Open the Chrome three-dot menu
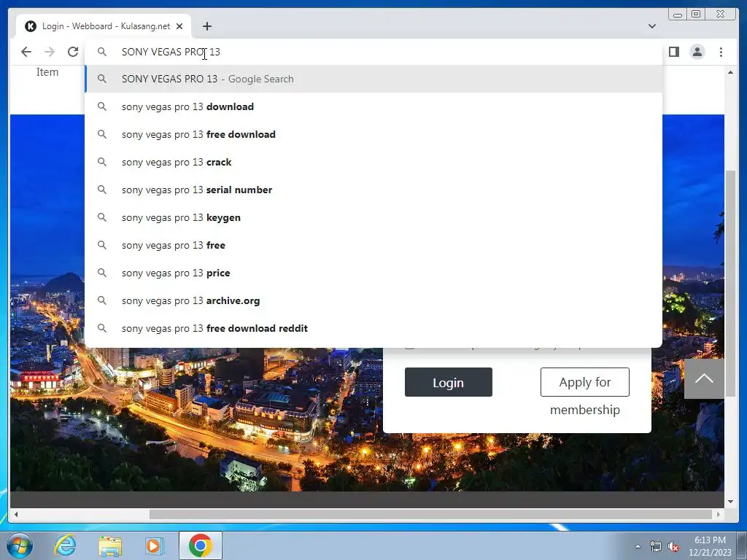Viewport: 747px width, 560px height. 721,52
